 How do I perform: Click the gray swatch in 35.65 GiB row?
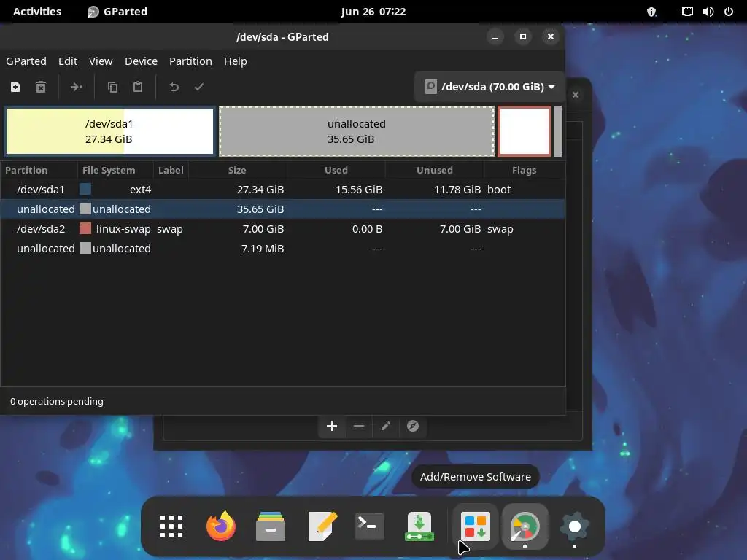(x=85, y=209)
